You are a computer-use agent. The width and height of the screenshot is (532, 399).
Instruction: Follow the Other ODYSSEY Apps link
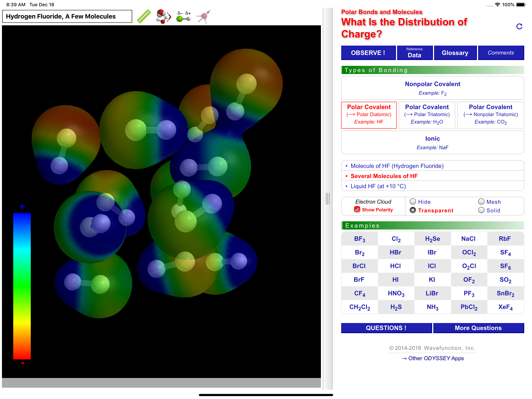(x=432, y=358)
